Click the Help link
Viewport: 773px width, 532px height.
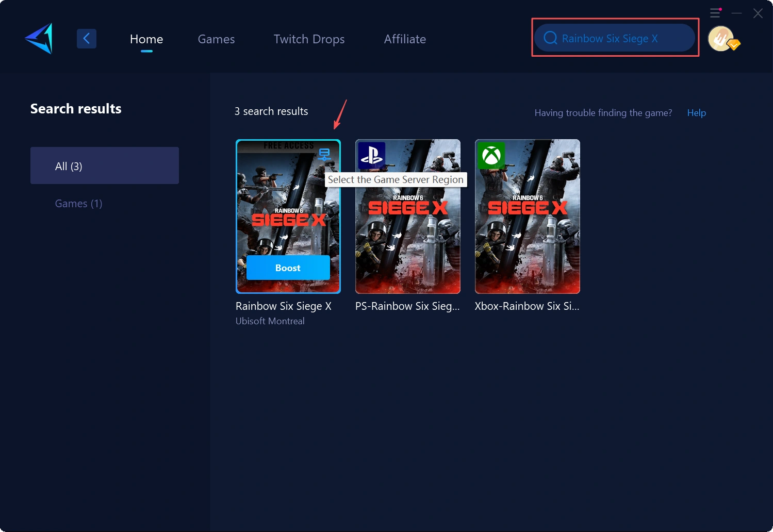pyautogui.click(x=696, y=113)
